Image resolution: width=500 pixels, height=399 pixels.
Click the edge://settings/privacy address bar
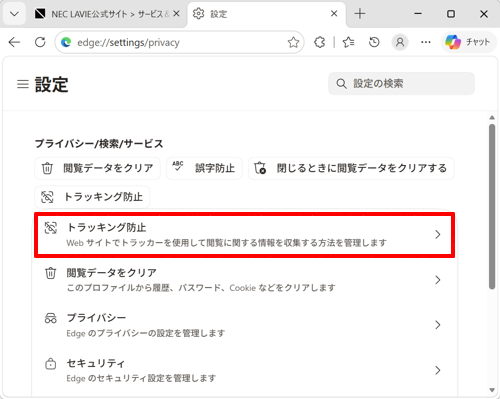[179, 42]
